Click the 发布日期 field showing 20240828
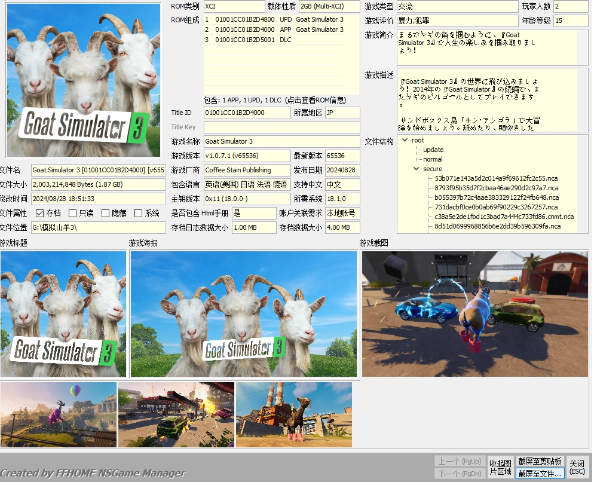 coord(343,170)
